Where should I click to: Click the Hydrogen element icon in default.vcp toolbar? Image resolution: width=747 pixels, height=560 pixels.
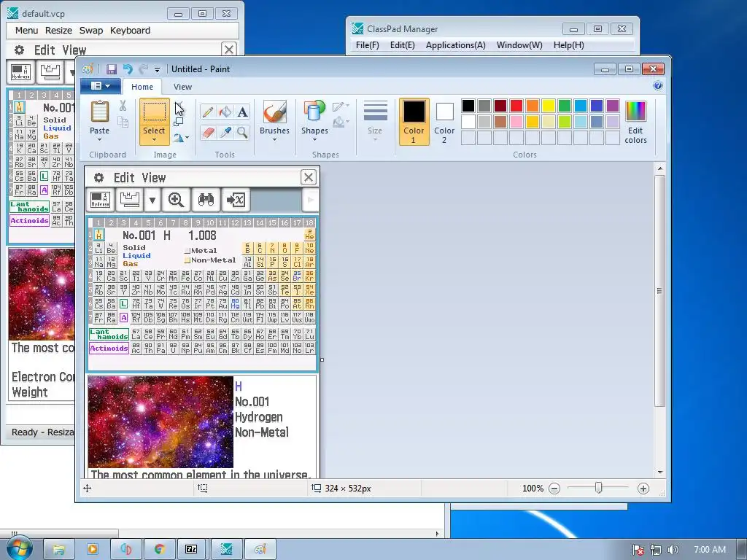point(21,72)
